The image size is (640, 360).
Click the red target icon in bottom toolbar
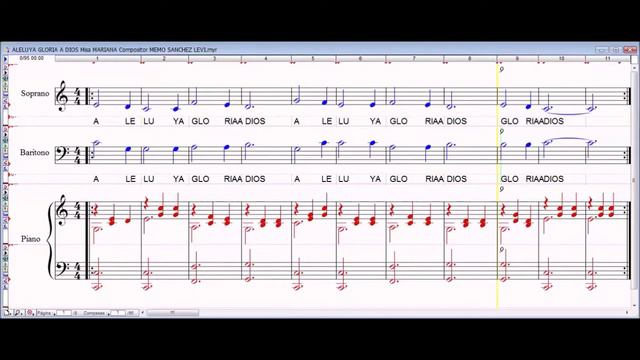tap(30, 313)
